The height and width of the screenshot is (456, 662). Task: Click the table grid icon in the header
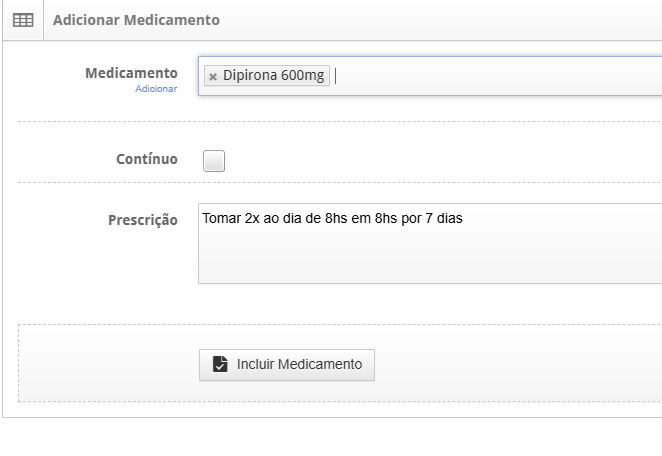(23, 20)
